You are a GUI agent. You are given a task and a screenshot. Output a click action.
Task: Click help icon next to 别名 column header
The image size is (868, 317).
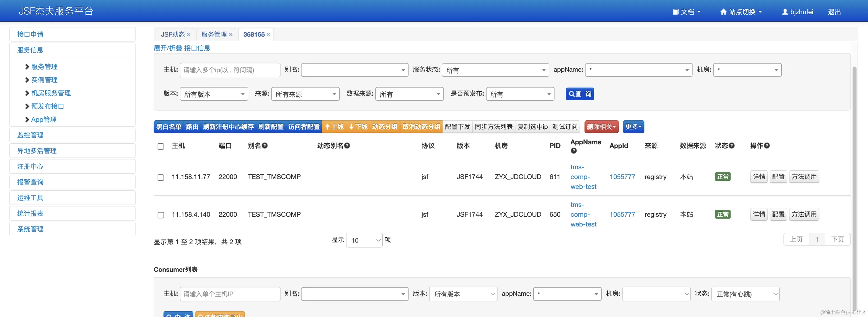coord(265,146)
